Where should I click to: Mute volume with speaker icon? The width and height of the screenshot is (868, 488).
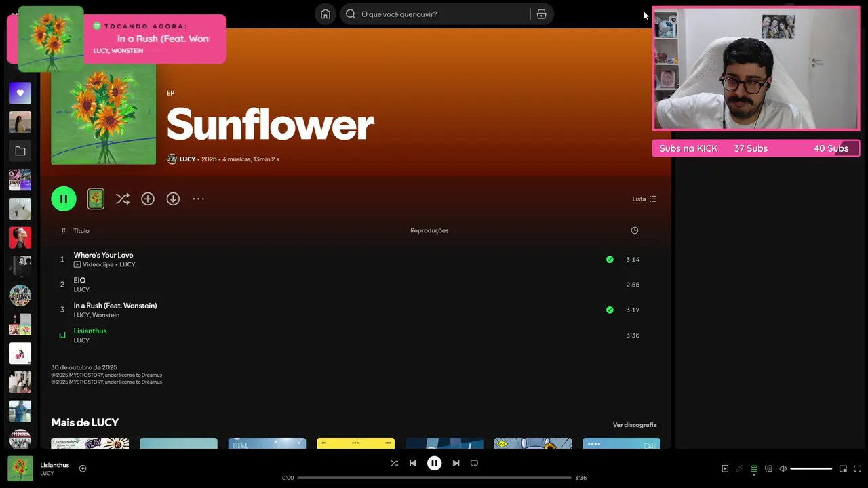coord(783,468)
